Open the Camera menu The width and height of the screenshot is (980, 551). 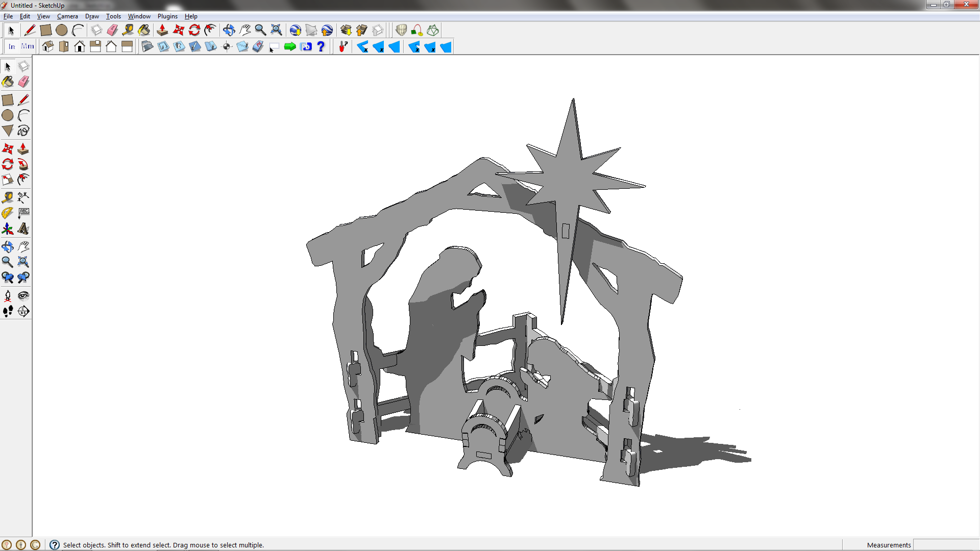[x=67, y=16]
